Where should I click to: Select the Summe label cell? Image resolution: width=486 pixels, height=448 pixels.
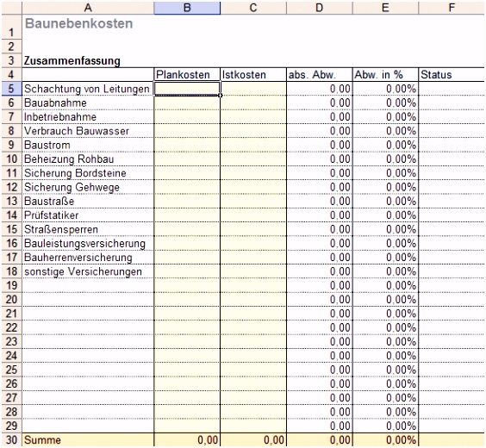coord(88,440)
